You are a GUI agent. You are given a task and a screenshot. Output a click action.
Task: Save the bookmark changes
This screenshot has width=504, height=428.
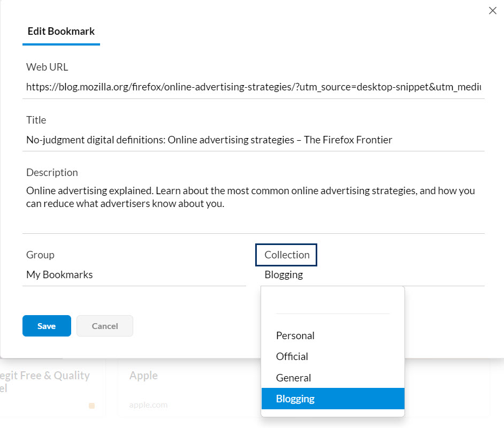click(x=47, y=326)
